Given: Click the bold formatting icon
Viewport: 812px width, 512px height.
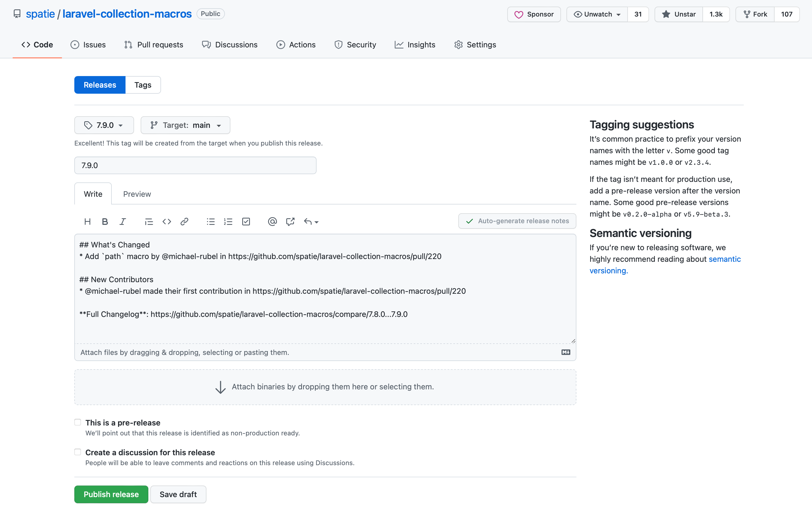Looking at the screenshot, I should coord(105,221).
